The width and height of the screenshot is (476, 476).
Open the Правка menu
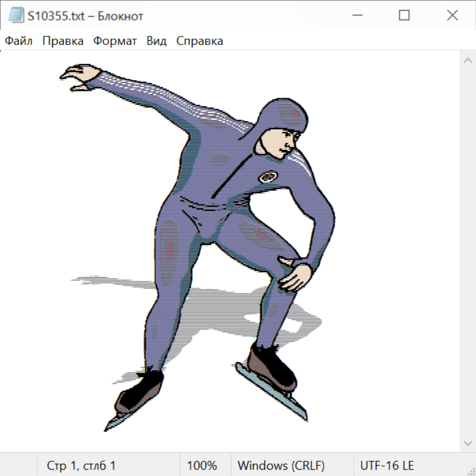point(63,41)
